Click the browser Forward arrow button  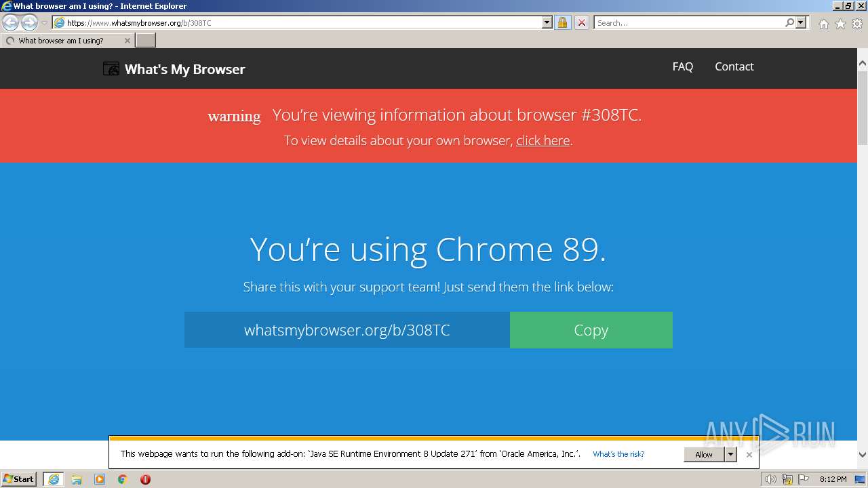29,22
